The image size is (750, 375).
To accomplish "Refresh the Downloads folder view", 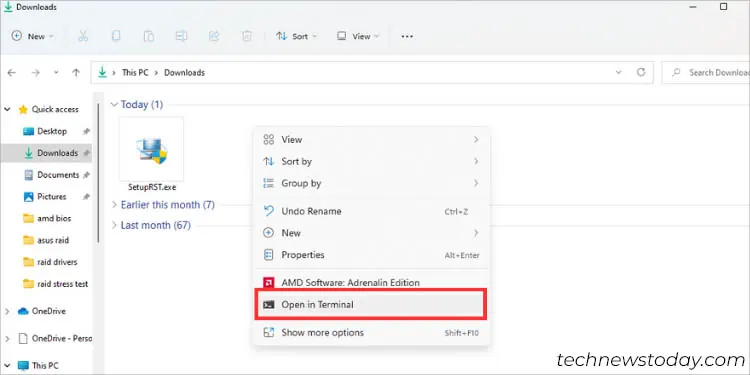I will [641, 72].
